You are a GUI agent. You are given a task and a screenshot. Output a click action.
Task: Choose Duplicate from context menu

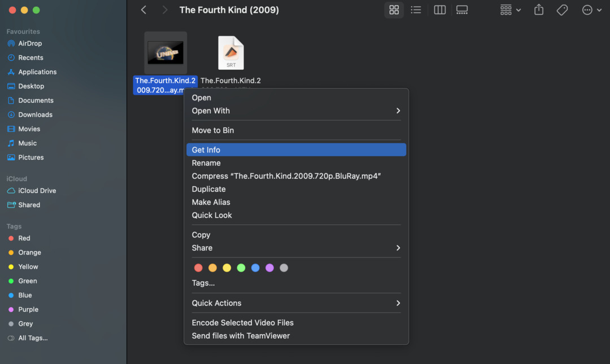(x=296, y=189)
